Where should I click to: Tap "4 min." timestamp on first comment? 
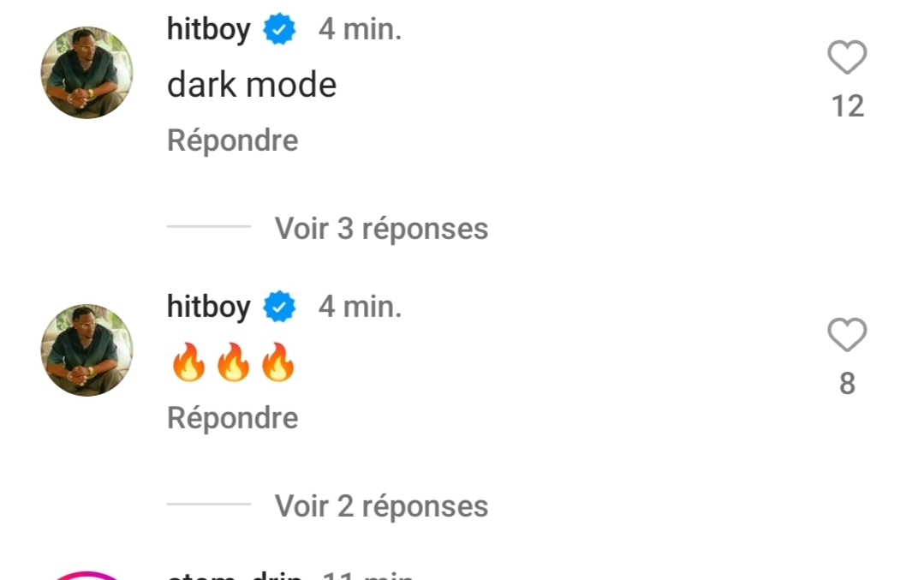(x=360, y=29)
